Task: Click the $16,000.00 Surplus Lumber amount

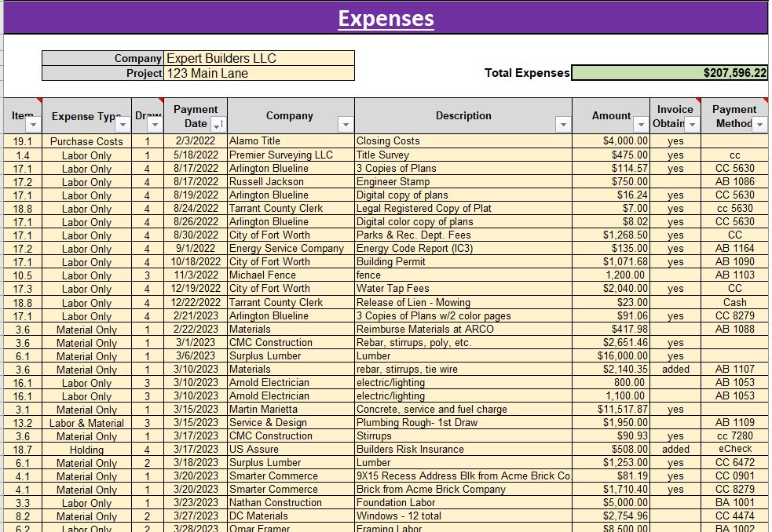Action: pyautogui.click(x=611, y=355)
